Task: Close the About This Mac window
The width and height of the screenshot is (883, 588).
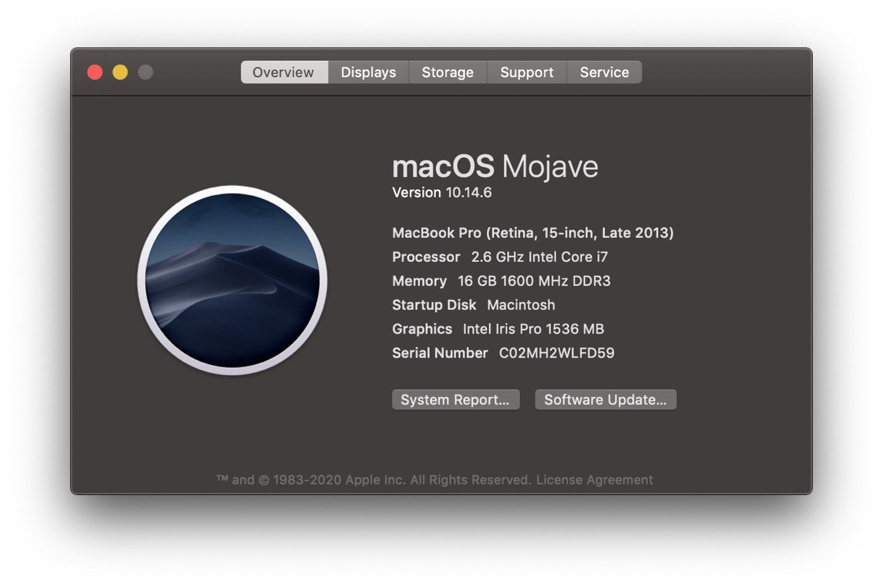Action: tap(95, 72)
